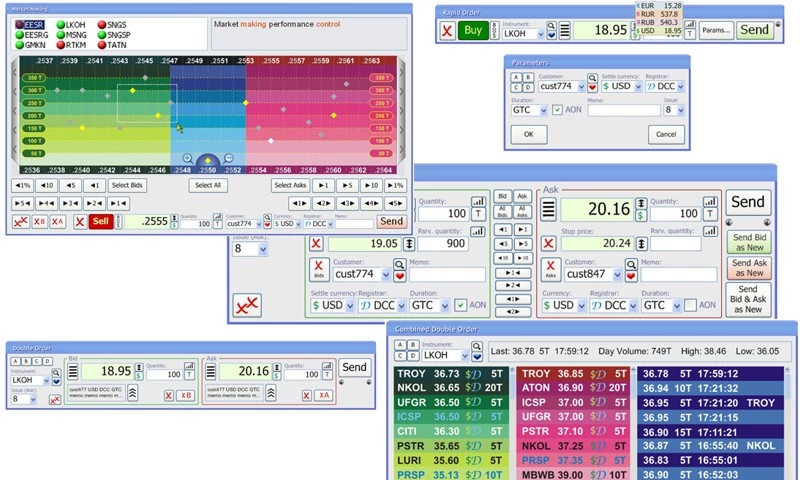
Task: Click the Ask customer favorite heart icon
Action: pyautogui.click(x=631, y=274)
